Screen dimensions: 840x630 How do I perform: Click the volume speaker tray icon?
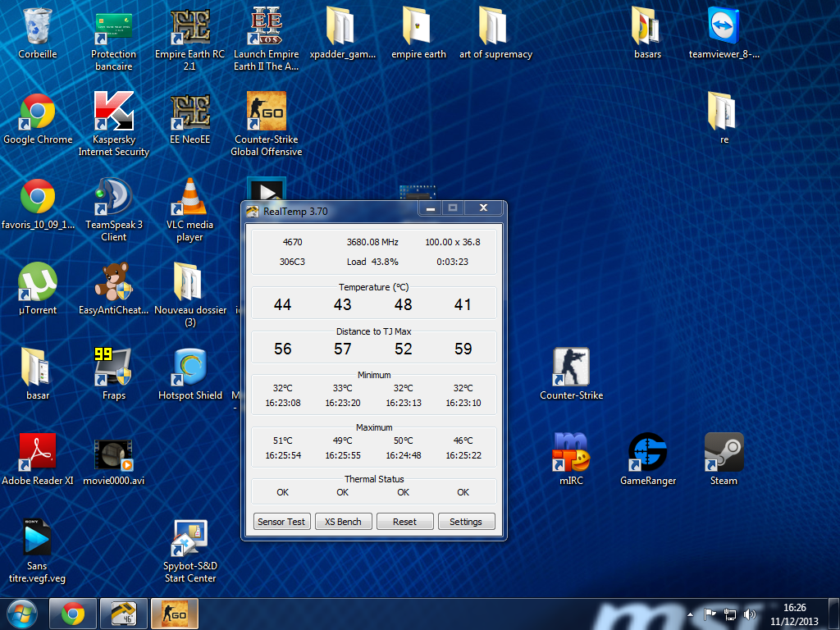tap(749, 614)
